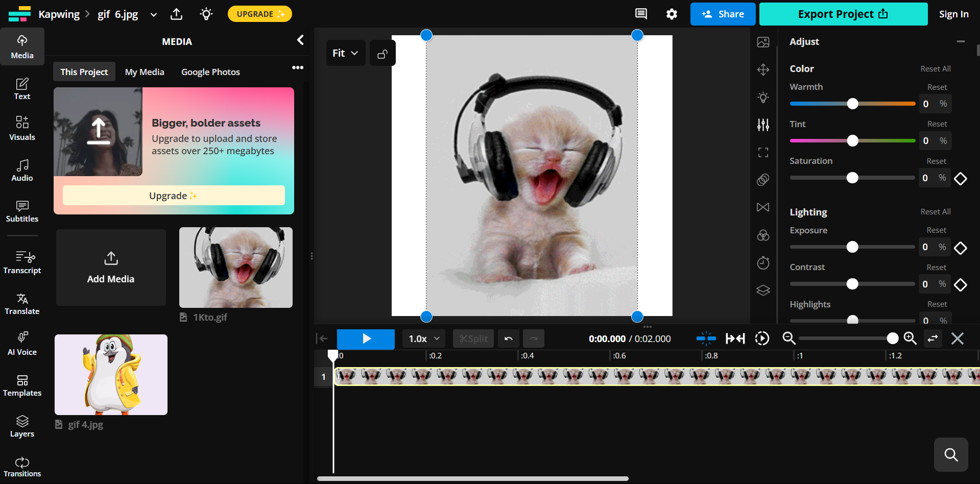
Task: Open the Fit zoom dropdown
Action: click(345, 53)
